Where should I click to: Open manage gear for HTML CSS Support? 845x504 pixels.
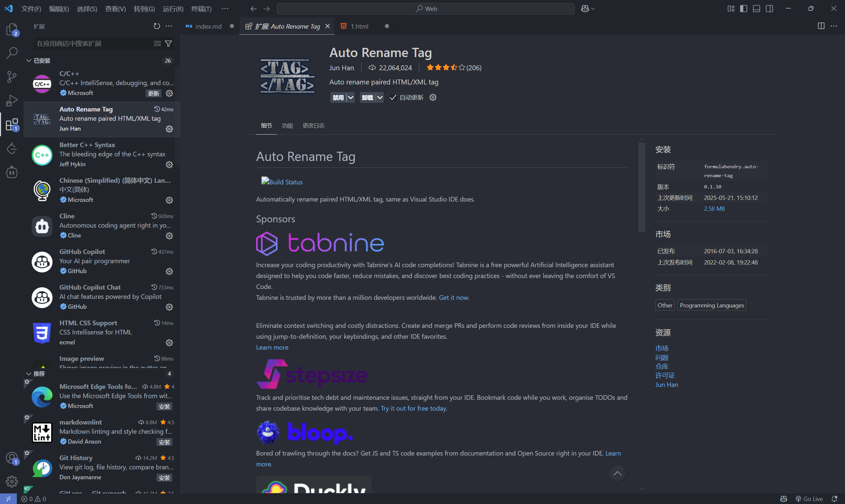click(169, 343)
